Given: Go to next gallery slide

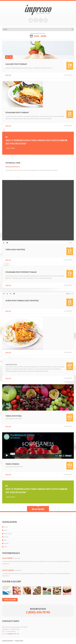Looking at the screenshot, I should click(x=11, y=57).
